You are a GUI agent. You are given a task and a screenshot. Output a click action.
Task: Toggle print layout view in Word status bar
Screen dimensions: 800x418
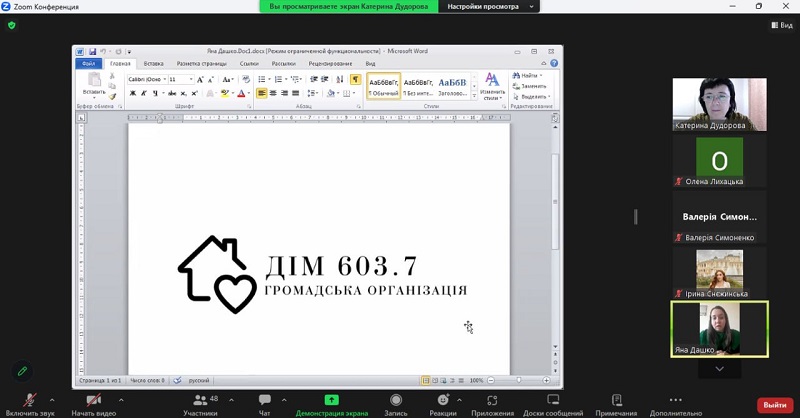click(426, 381)
